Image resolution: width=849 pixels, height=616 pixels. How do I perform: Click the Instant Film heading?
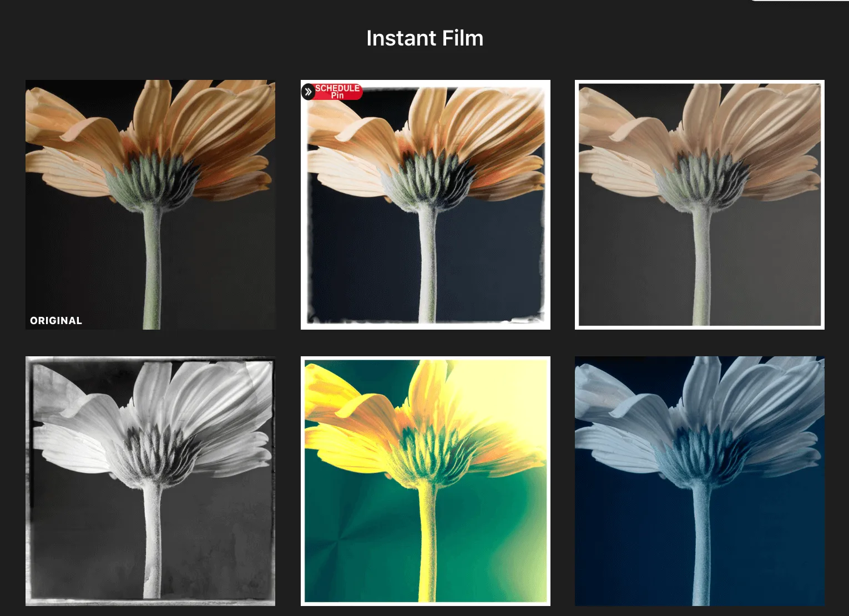pos(424,38)
